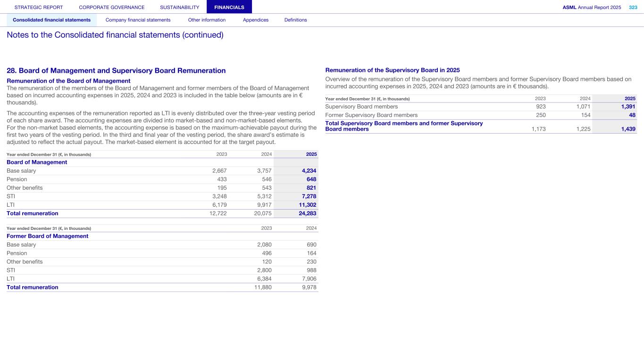The width and height of the screenshot is (644, 363).
Task: Go to Company financial statements
Action: [x=138, y=20]
